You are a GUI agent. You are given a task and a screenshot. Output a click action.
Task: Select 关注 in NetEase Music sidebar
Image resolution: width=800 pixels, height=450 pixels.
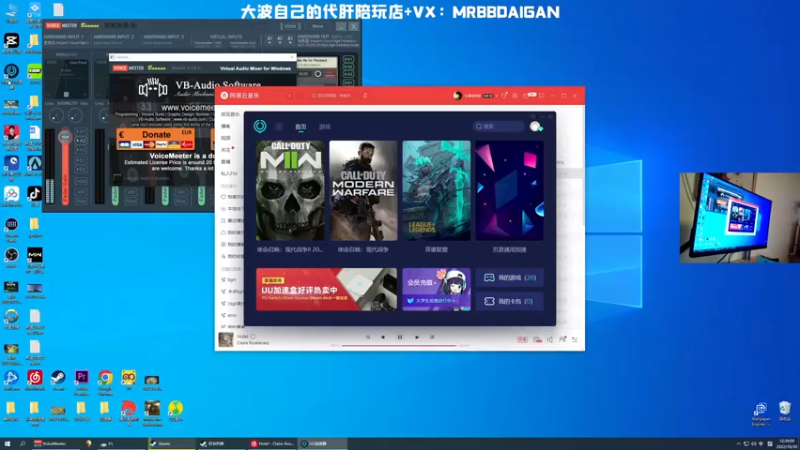coord(226,149)
